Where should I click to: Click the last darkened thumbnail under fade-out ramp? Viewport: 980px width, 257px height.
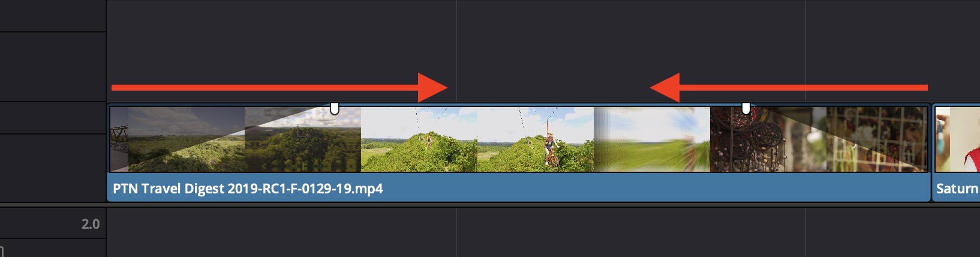point(877,139)
